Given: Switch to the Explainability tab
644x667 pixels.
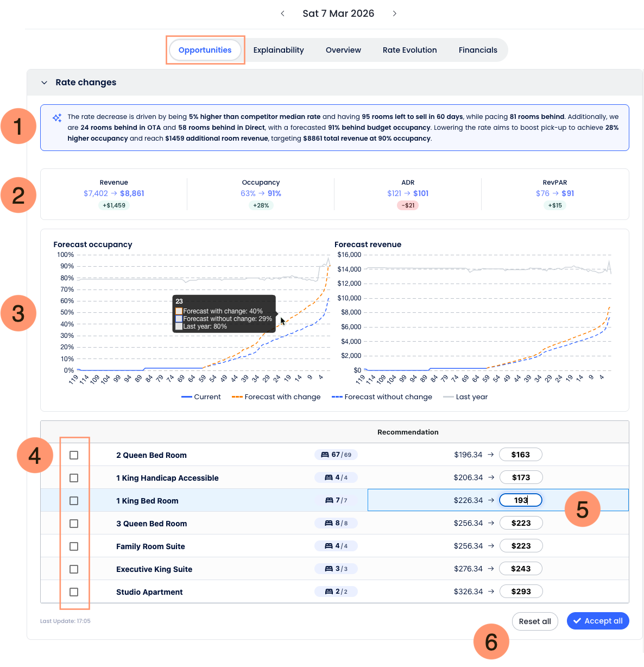Looking at the screenshot, I should (279, 50).
